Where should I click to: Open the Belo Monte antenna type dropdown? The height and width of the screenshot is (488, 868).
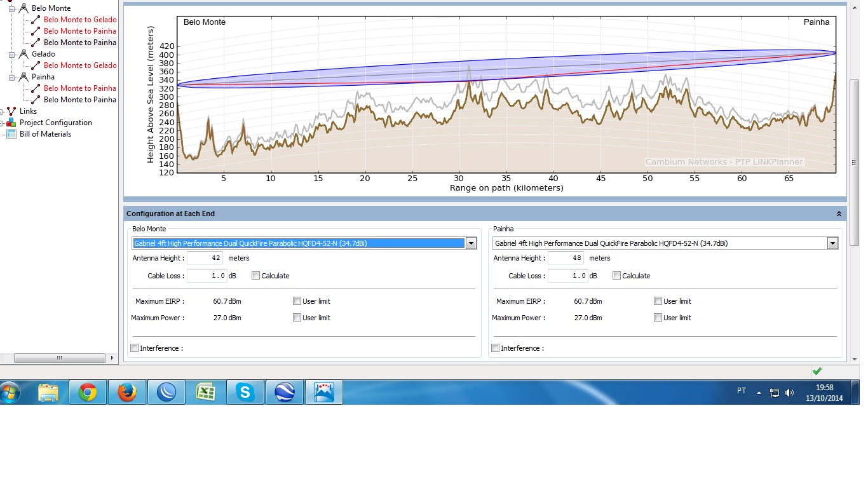tap(471, 243)
